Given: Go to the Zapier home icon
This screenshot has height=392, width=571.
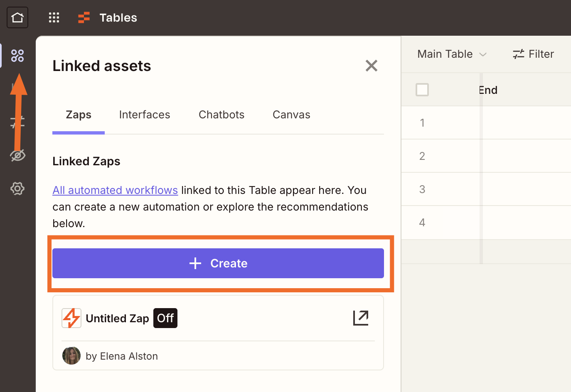Looking at the screenshot, I should [17, 17].
